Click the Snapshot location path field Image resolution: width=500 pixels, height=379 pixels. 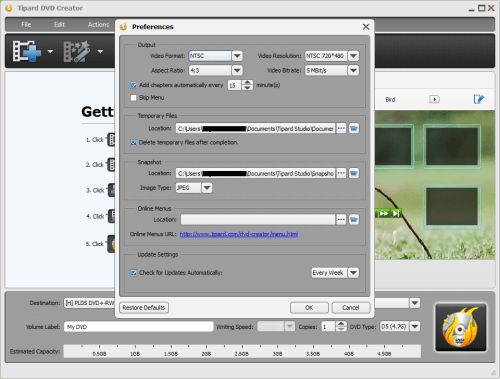[x=255, y=173]
